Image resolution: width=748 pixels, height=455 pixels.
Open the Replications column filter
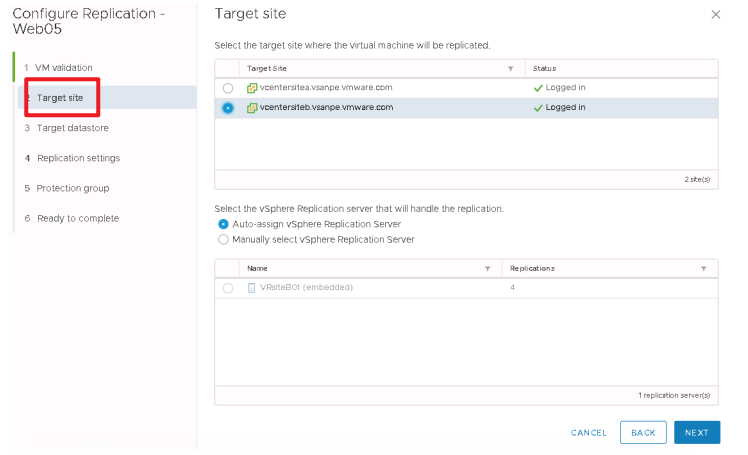pyautogui.click(x=704, y=269)
